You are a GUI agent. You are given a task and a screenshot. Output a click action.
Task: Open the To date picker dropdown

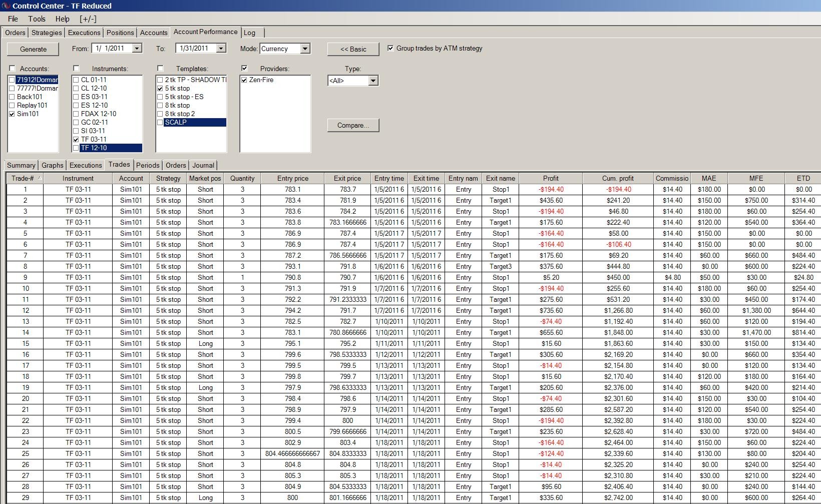coord(221,49)
